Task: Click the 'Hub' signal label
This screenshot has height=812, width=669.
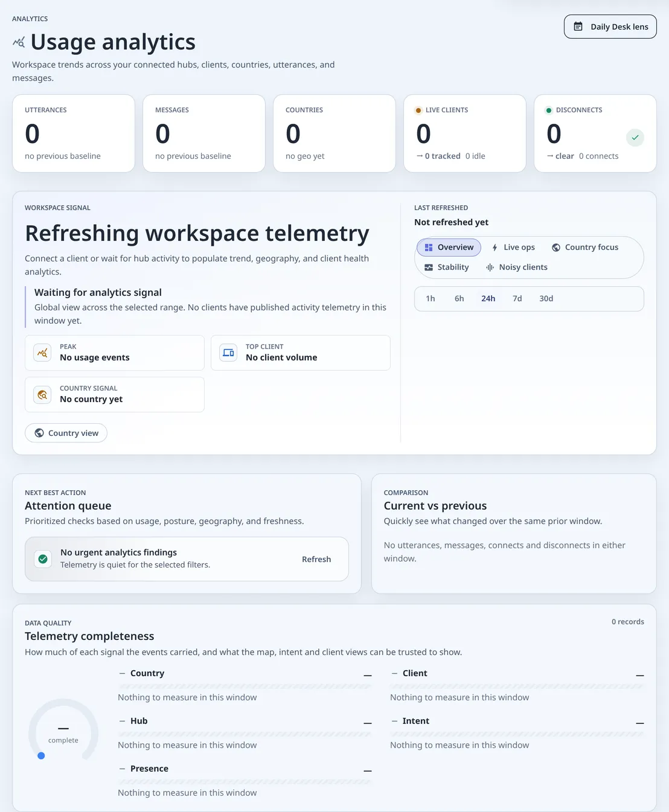Action: 139,721
